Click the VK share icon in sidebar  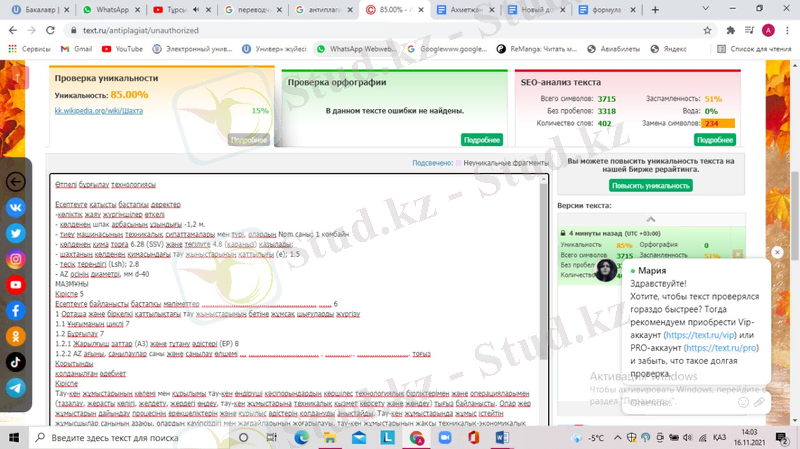coord(16,208)
